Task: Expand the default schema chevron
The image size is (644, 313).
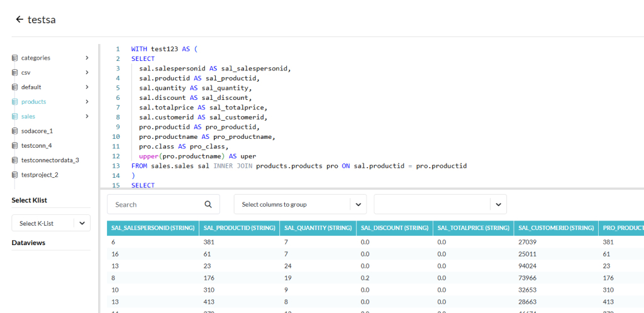Action: coord(87,87)
